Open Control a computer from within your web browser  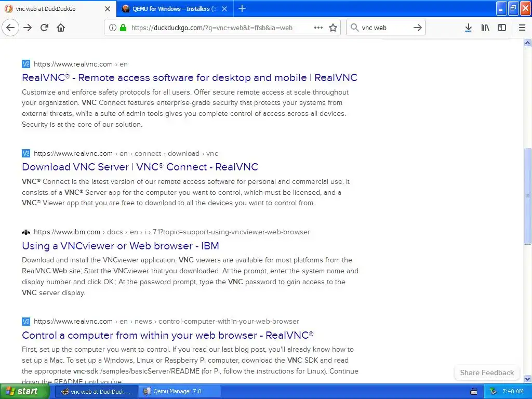(x=168, y=335)
